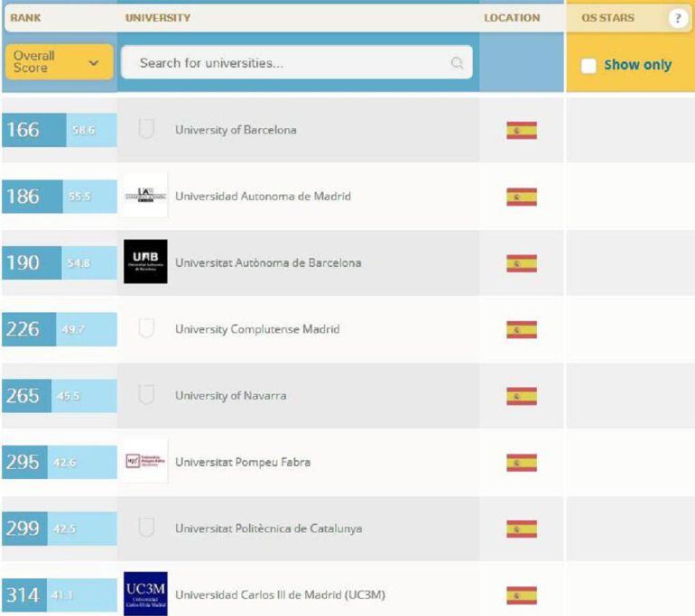Screen dimensions: 695x616
Task: Click Spain flag for Universitat Autònoma de Barcelona
Action: click(x=522, y=263)
